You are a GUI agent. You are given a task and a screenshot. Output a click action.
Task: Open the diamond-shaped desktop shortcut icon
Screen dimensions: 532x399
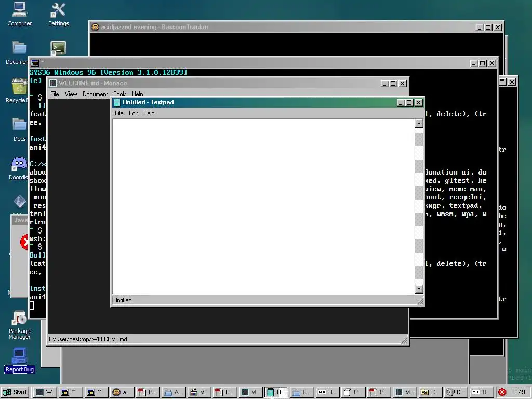click(x=20, y=202)
